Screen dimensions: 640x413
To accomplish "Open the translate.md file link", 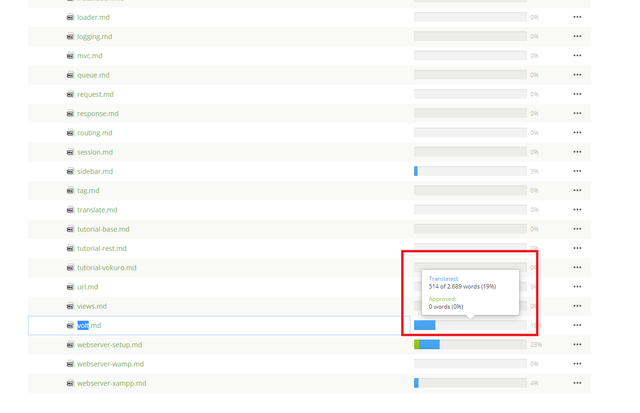I will point(97,210).
